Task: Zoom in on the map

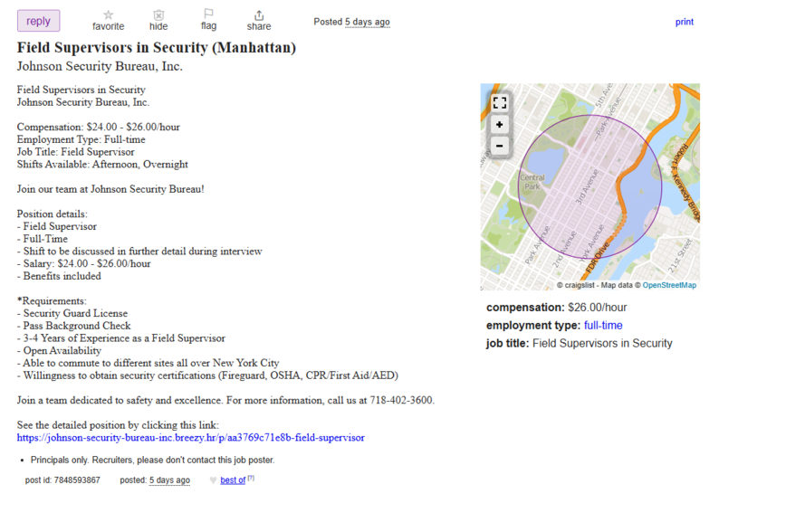Action: (500, 125)
